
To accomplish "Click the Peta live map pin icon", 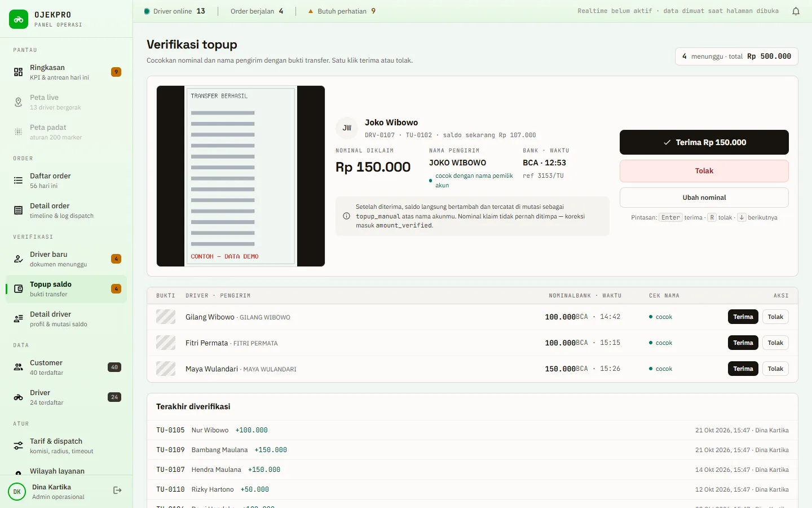I will click(x=19, y=102).
